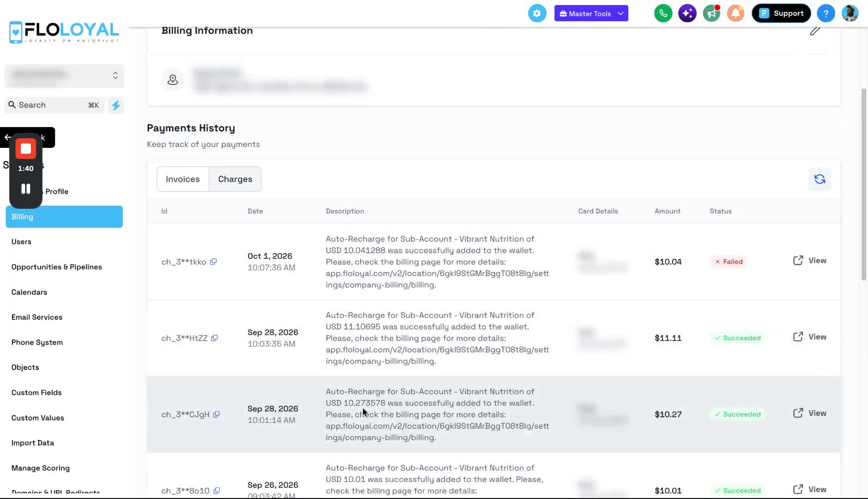Pause the screen recording

click(26, 189)
